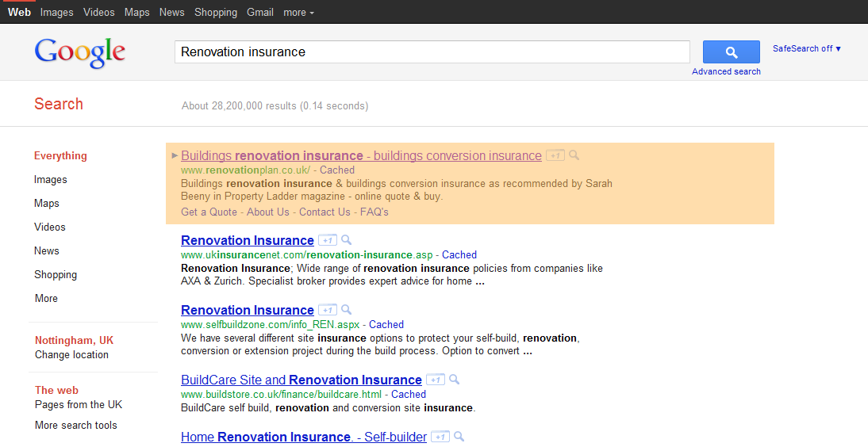Expand the arrow beside Buildings renovation insurance result

[175, 155]
